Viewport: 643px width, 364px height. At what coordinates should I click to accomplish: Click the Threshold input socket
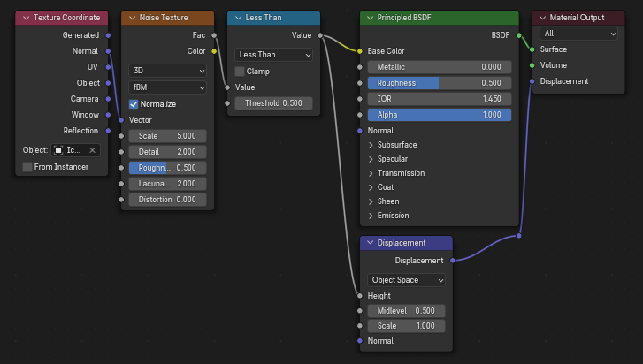(227, 103)
